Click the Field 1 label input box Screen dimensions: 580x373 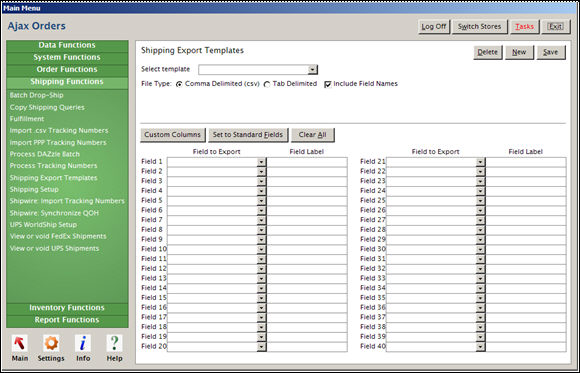307,162
